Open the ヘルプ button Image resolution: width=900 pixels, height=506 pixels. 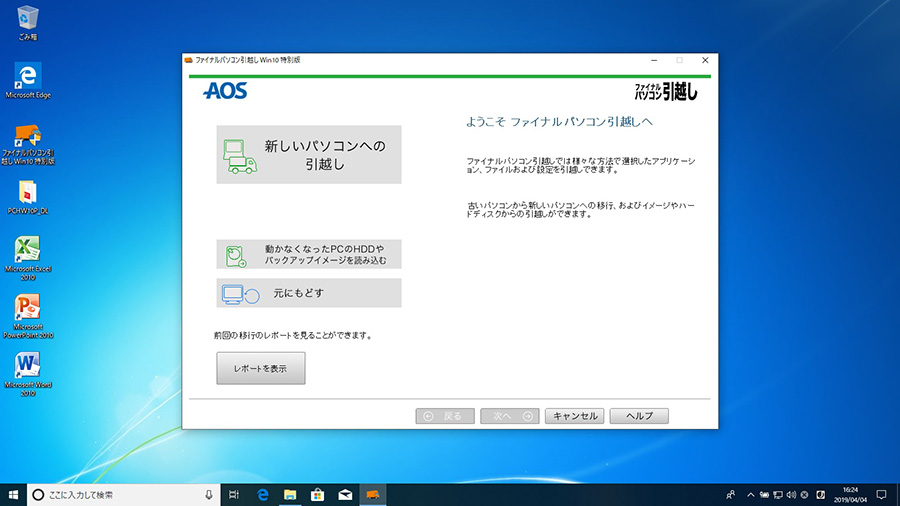639,416
